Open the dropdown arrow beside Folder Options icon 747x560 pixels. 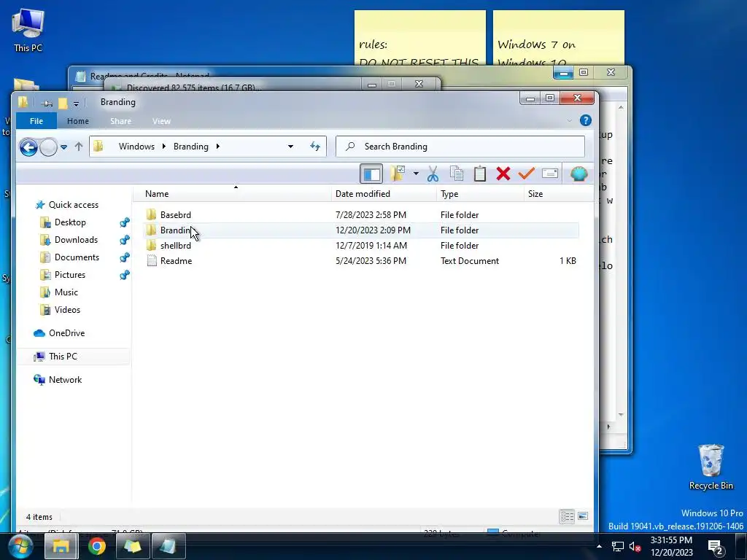coord(416,174)
